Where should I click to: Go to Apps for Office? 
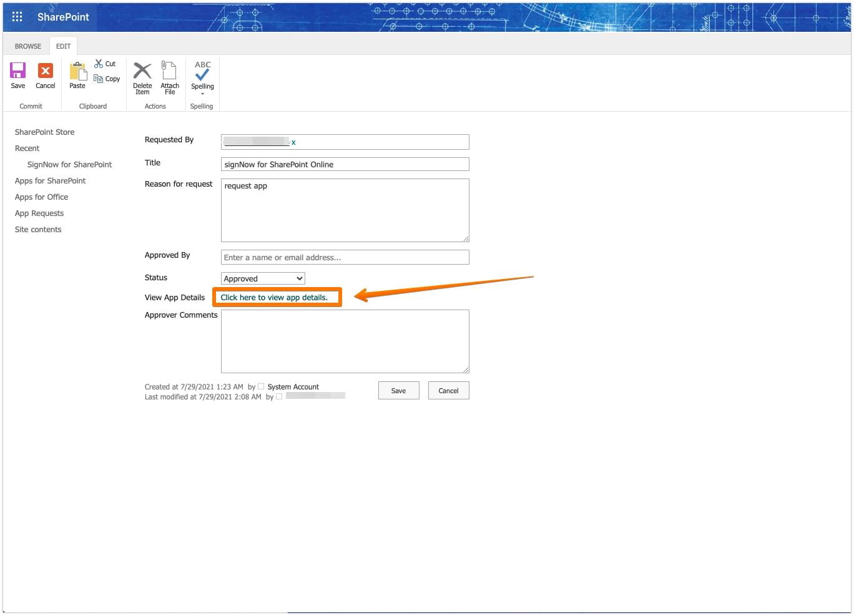pyautogui.click(x=41, y=197)
